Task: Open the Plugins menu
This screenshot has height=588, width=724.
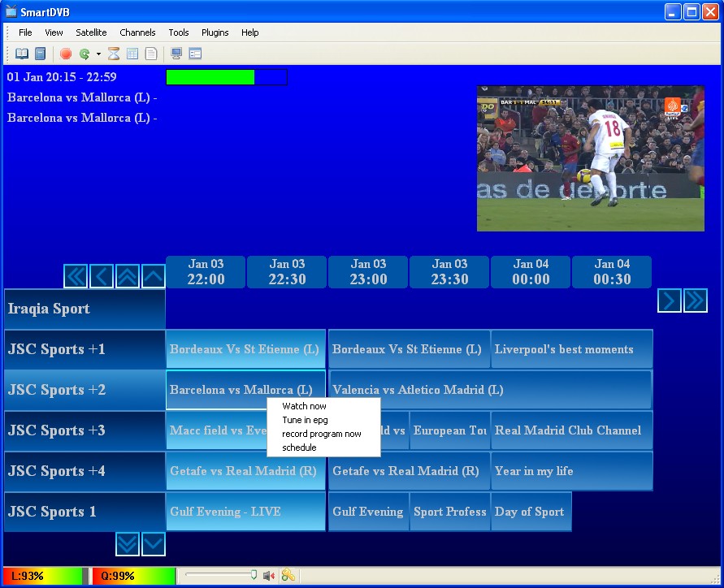Action: (x=215, y=32)
